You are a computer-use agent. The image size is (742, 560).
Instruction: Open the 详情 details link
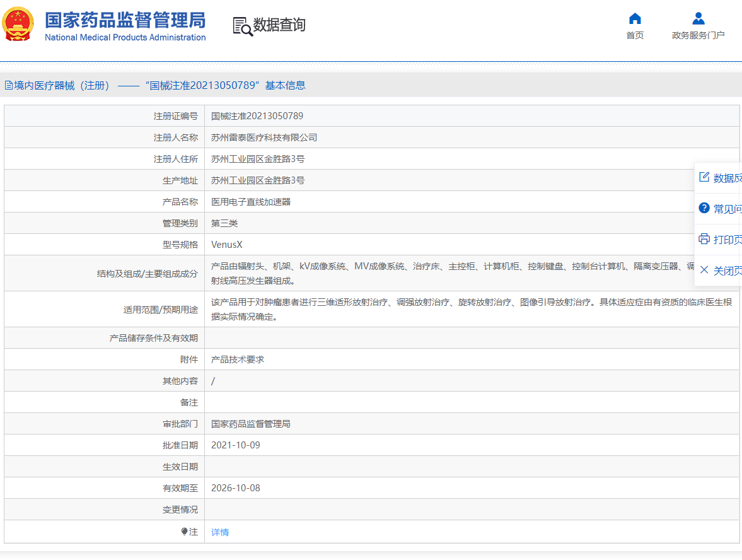220,532
